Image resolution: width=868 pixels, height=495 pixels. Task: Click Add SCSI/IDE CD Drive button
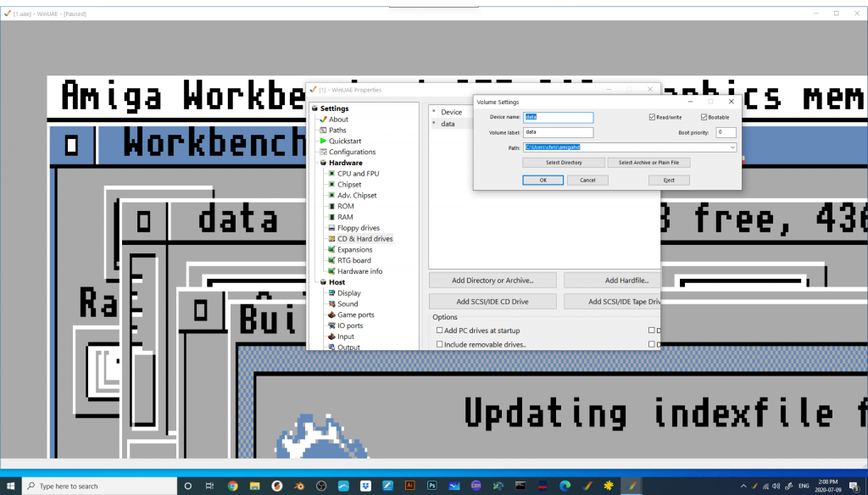pyautogui.click(x=492, y=301)
